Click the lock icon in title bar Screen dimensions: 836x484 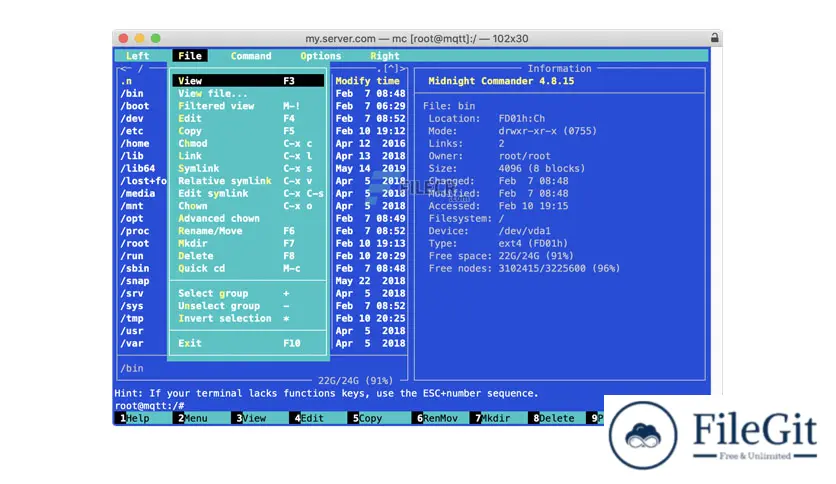tap(714, 38)
